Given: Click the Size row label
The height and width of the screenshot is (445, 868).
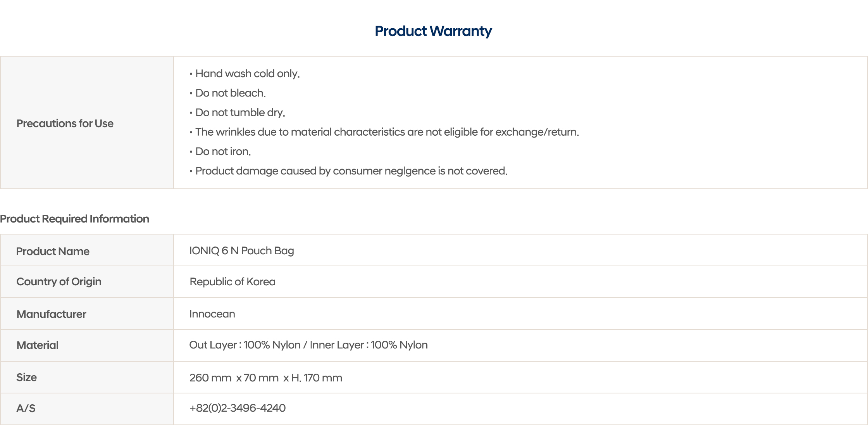Looking at the screenshot, I should pos(26,377).
